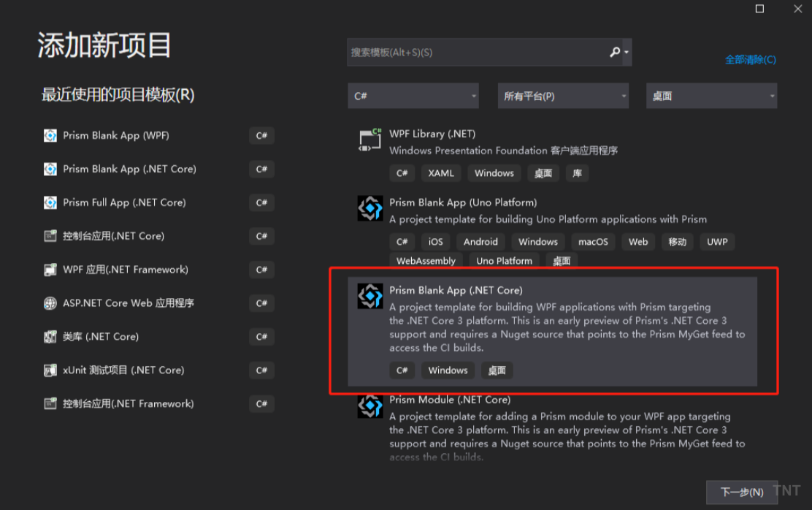Screen dimensions: 812x510
Task: Select the xUnit test project icon
Action: click(50, 370)
